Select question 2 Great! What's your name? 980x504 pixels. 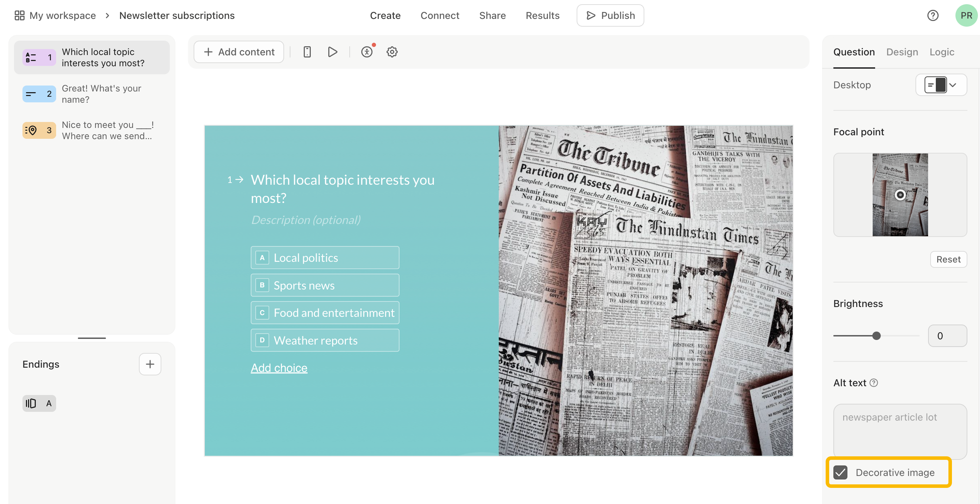point(92,94)
